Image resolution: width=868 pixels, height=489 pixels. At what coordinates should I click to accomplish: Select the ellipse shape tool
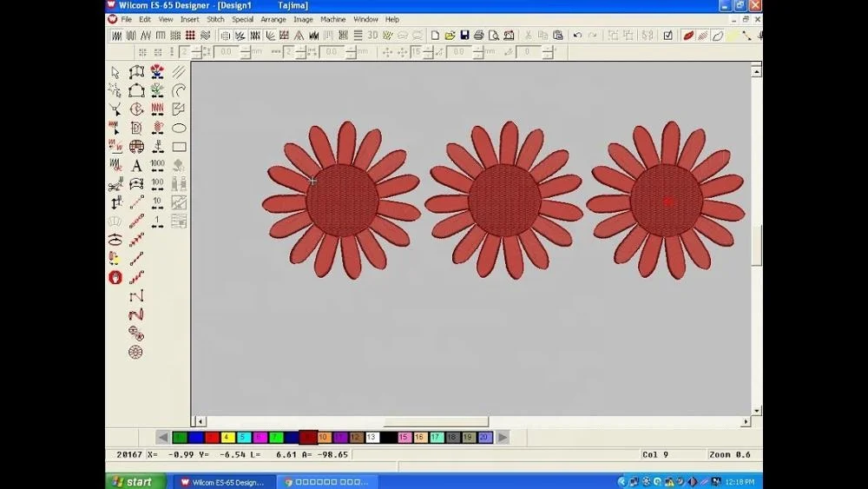coord(179,128)
